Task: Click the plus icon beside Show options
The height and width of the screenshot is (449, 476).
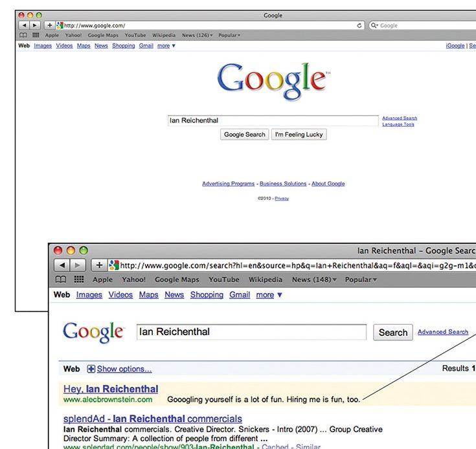Action: click(91, 369)
